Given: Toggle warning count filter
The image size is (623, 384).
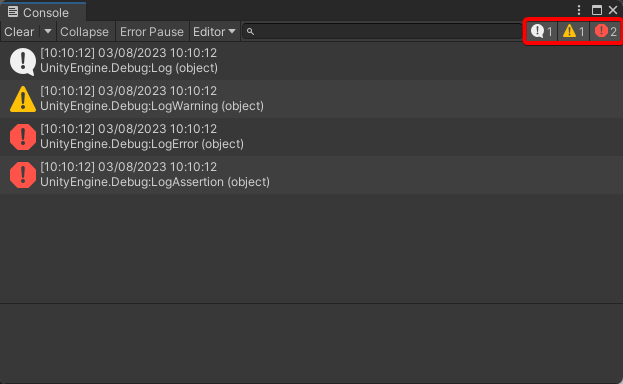Looking at the screenshot, I should pos(573,31).
